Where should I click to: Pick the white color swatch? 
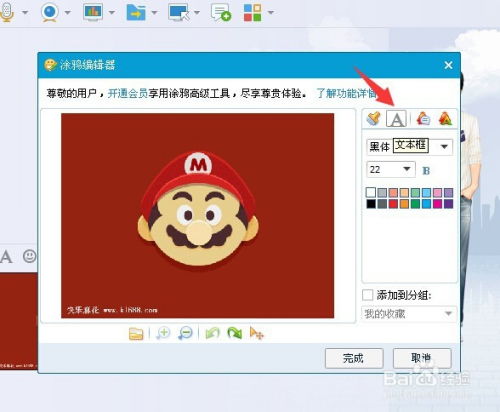371,192
